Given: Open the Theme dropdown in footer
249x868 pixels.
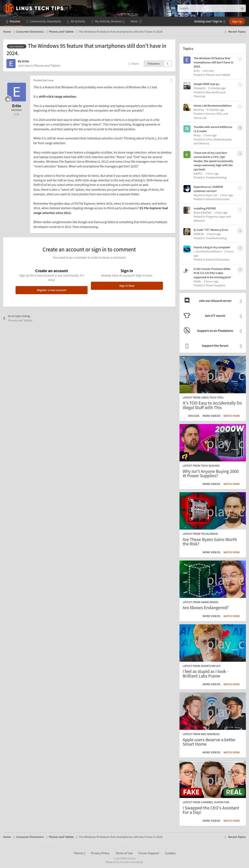Looking at the screenshot, I should [79, 853].
